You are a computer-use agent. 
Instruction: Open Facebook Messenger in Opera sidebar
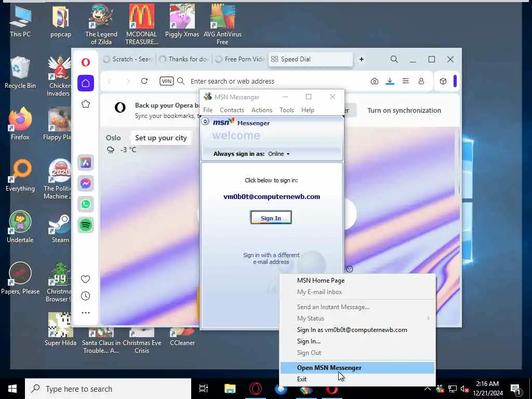click(x=86, y=183)
